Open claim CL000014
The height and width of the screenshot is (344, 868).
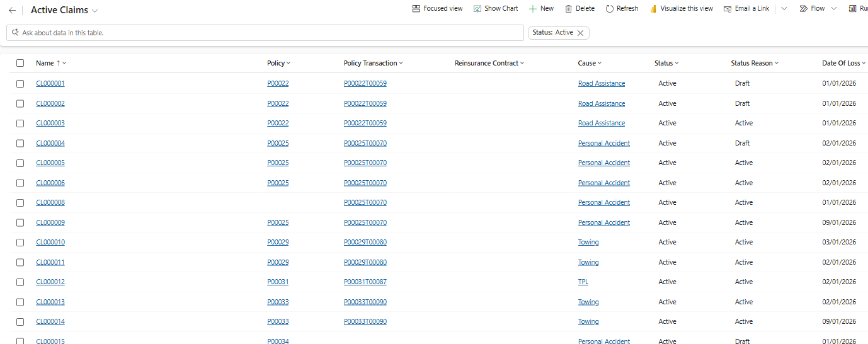click(x=50, y=321)
